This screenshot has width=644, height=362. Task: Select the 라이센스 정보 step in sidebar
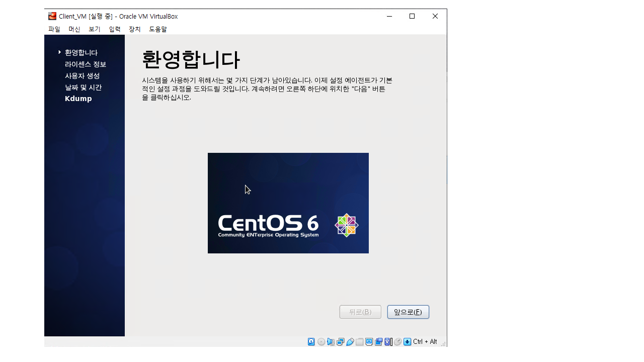pos(86,64)
